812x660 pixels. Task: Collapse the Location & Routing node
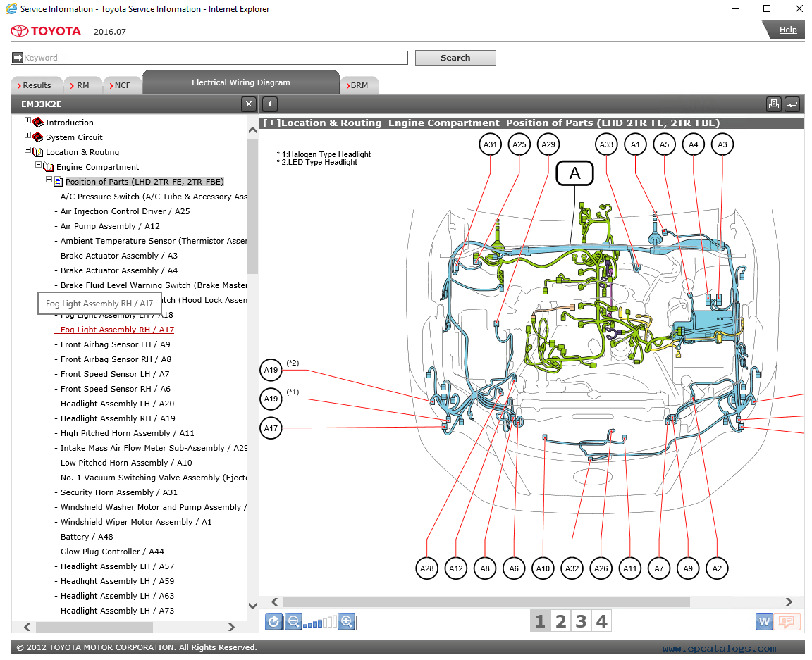pos(28,150)
